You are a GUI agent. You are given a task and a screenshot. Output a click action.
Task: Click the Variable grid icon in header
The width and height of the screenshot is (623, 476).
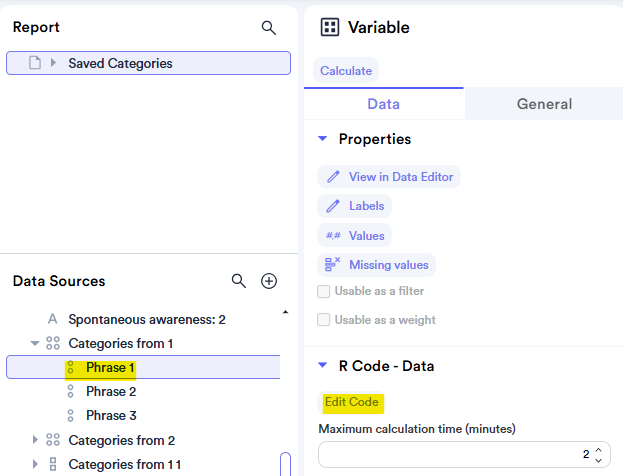pos(329,28)
